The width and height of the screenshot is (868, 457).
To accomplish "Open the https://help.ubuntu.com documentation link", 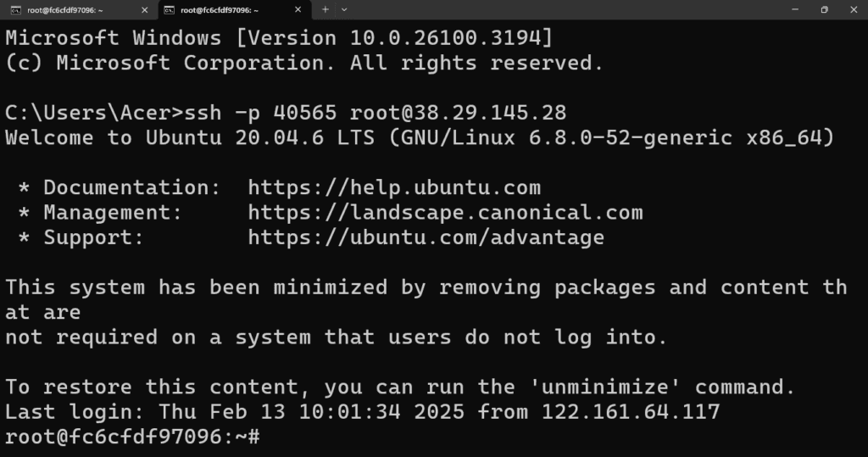I will pyautogui.click(x=394, y=187).
